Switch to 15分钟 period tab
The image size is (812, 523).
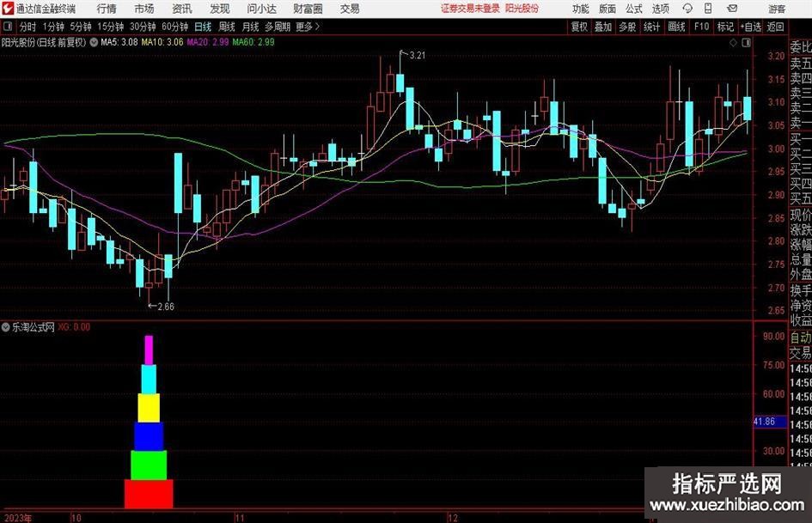click(x=110, y=27)
